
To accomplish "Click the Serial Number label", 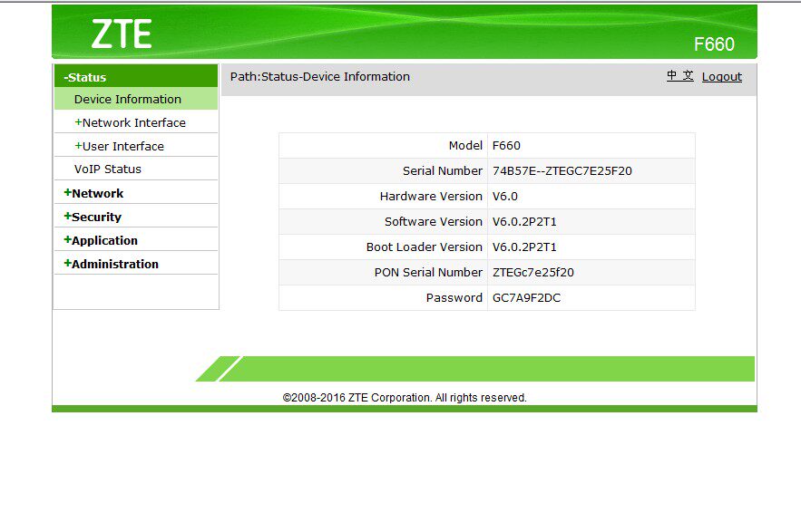I will 443,170.
